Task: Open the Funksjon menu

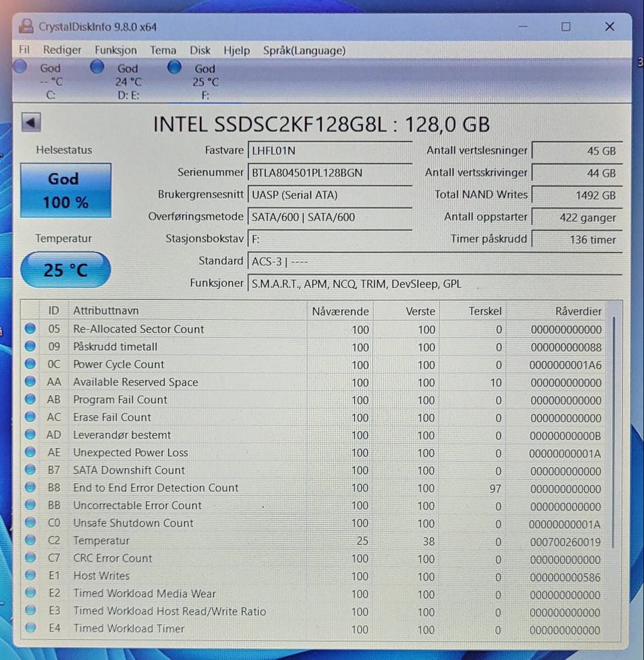Action: [x=115, y=50]
